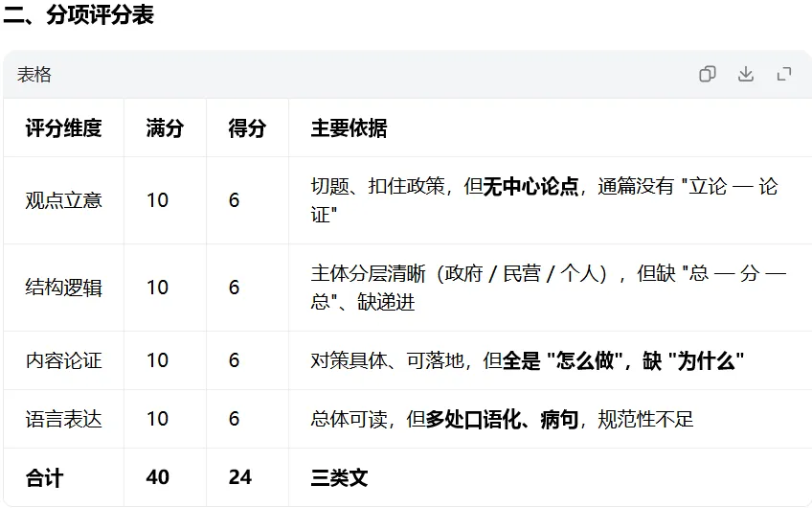Click the 三类文 rating cell
The width and height of the screenshot is (812, 508).
coord(339,477)
